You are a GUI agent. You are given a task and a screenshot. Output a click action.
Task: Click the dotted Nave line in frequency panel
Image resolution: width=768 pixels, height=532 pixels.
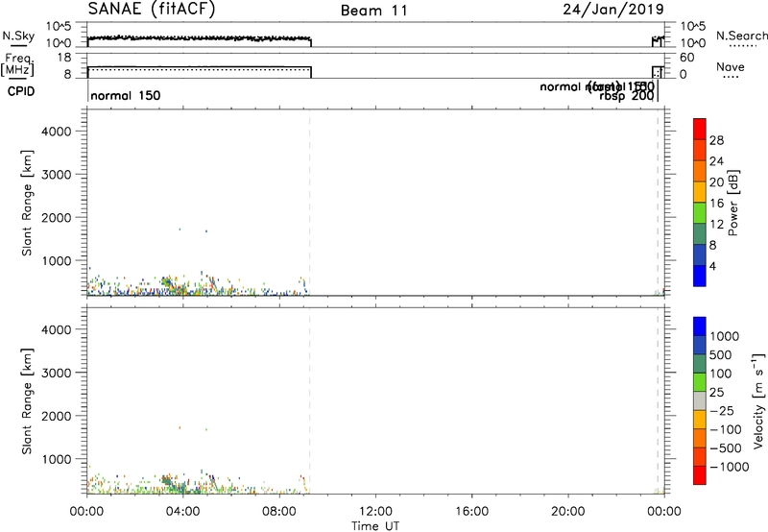click(x=200, y=69)
